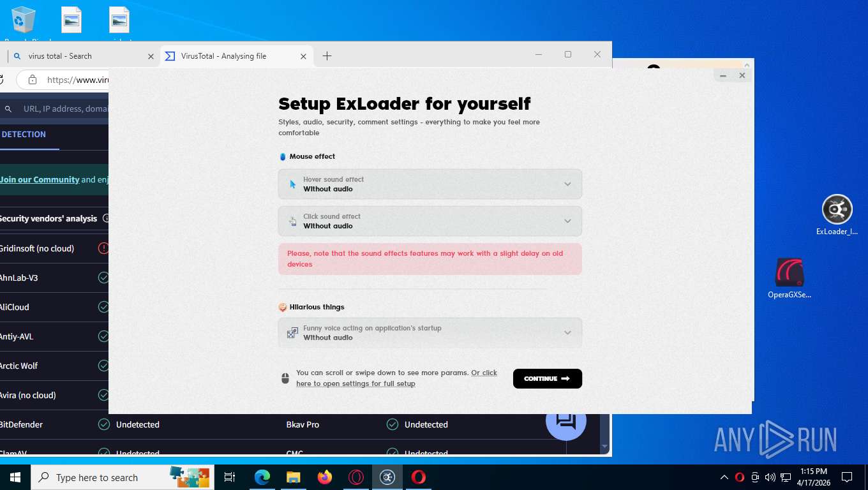868x490 pixels.
Task: Click the AhnLab-V3 undetected check icon
Action: click(x=103, y=278)
